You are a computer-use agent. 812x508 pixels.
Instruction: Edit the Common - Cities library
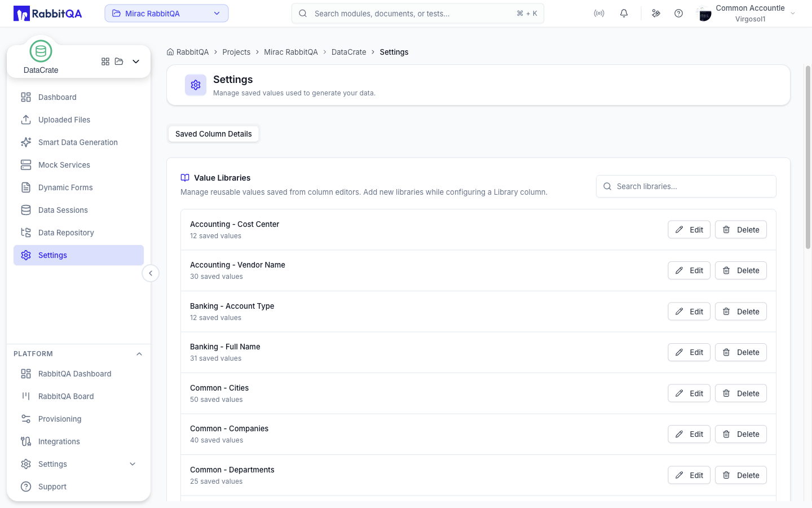(x=689, y=393)
